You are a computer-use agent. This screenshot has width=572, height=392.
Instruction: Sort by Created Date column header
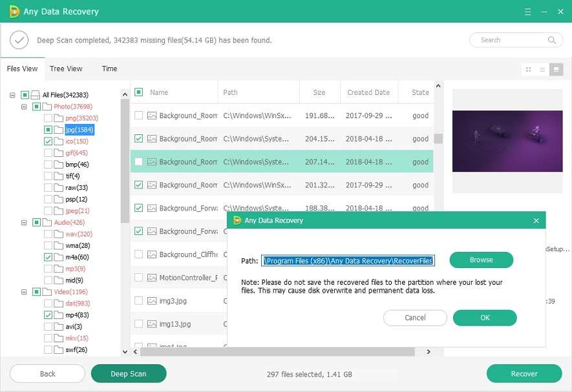click(369, 92)
